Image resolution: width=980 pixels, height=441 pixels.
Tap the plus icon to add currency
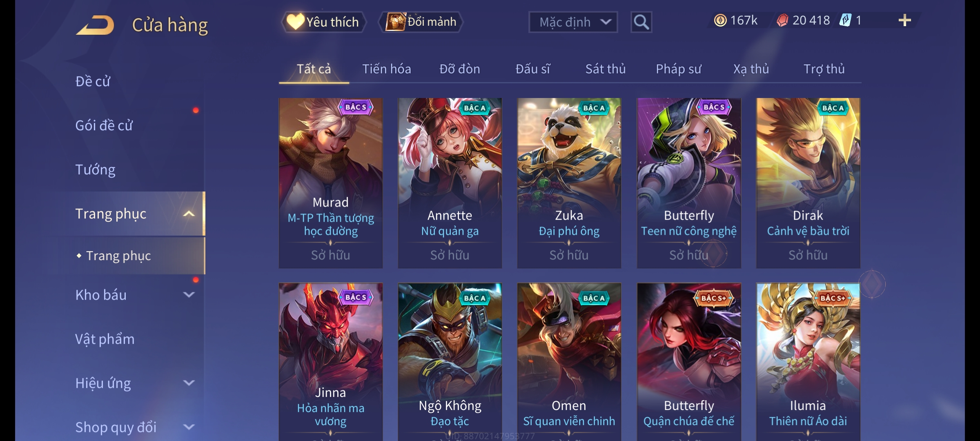pos(905,20)
